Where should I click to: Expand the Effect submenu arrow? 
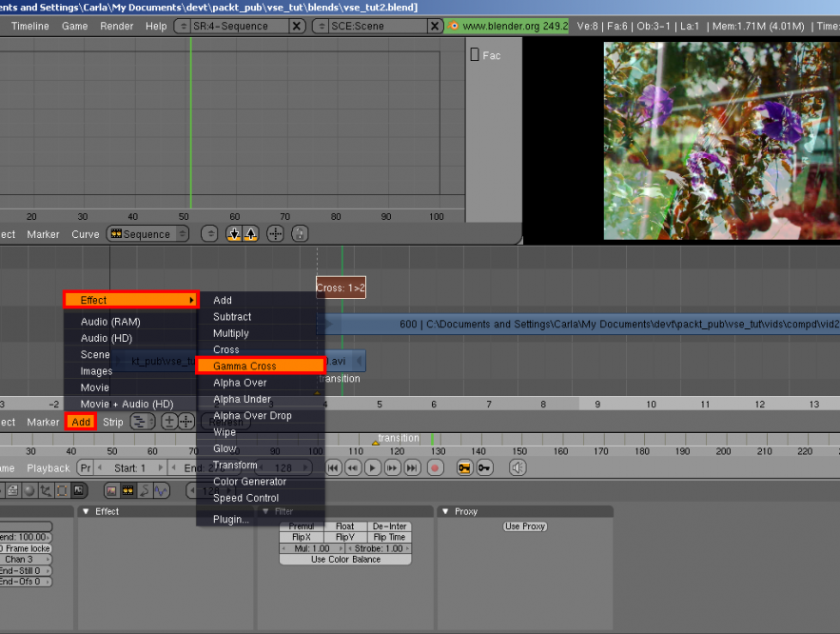coord(191,300)
